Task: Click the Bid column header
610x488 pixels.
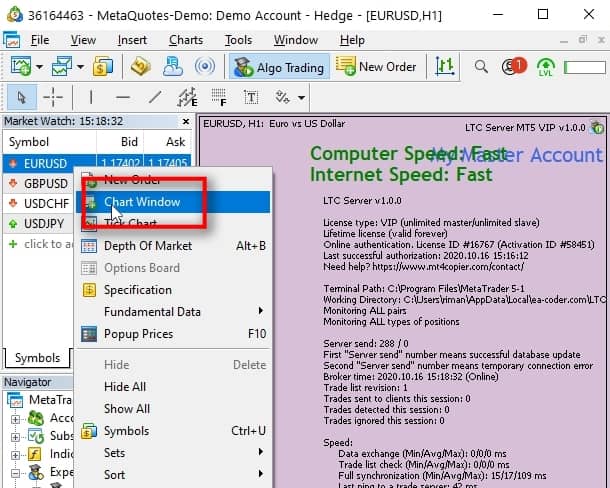Action: (120, 142)
